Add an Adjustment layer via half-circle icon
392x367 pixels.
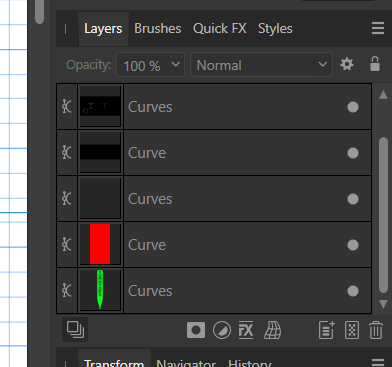tap(222, 330)
